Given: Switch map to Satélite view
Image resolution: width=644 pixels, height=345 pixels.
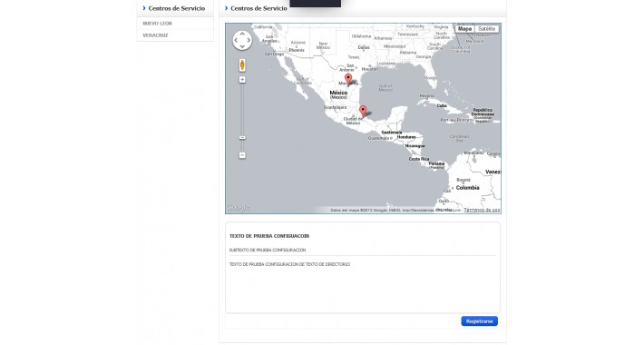Looking at the screenshot, I should 487,29.
